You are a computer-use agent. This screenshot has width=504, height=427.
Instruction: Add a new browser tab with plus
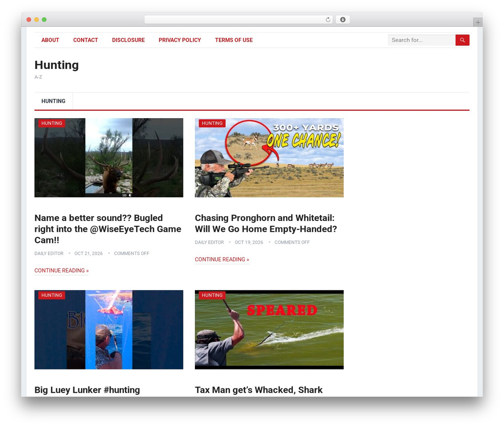coord(478,22)
